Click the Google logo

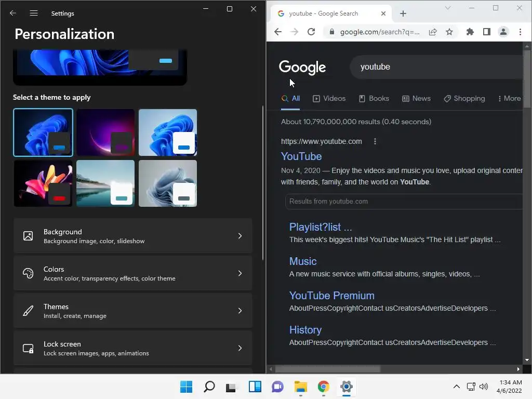(x=302, y=68)
